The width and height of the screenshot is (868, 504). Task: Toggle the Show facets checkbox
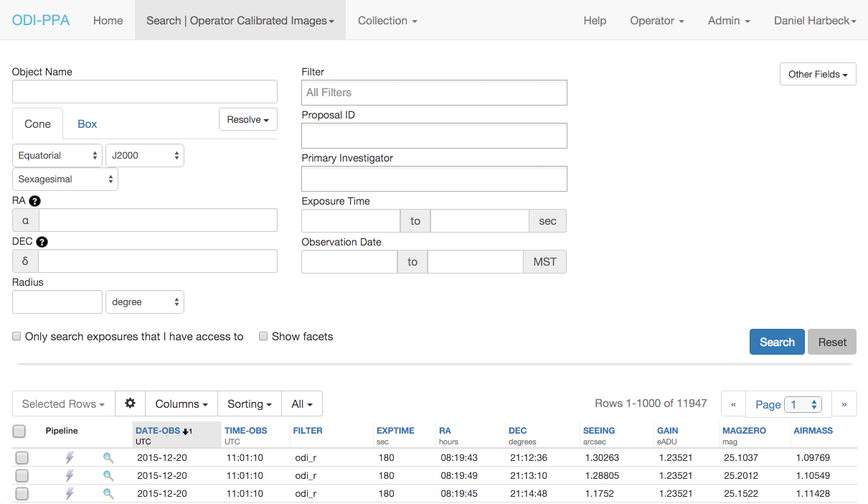point(263,336)
